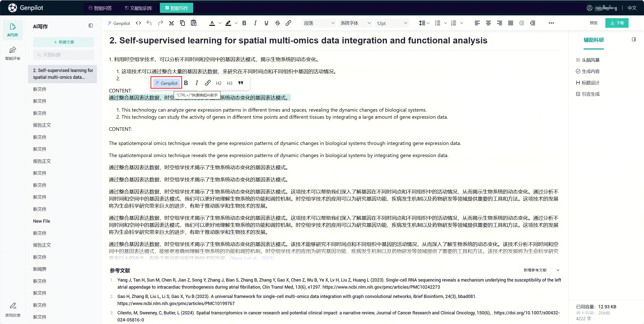This screenshot has height=324, width=644.
Task: Open the 段落 block format dropdown
Action: click(319, 23)
